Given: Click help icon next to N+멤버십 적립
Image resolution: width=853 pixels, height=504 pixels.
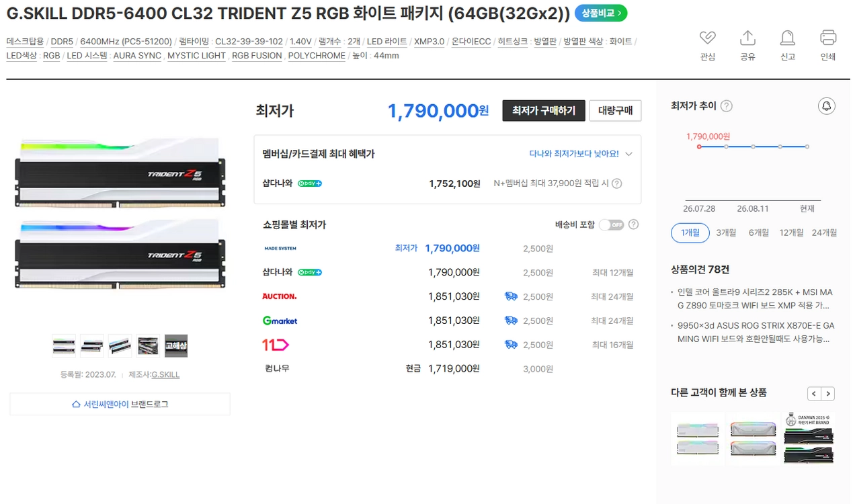Looking at the screenshot, I should pyautogui.click(x=617, y=183).
